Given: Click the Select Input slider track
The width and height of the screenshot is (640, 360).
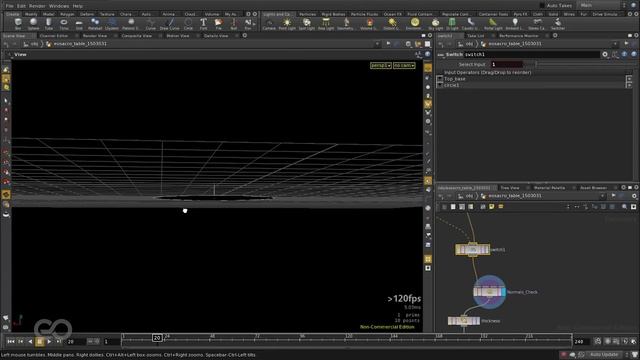Looking at the screenshot, I should click(584, 64).
